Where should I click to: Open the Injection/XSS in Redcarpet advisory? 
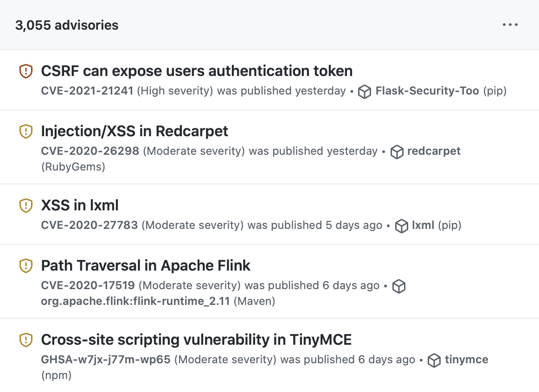coord(135,131)
